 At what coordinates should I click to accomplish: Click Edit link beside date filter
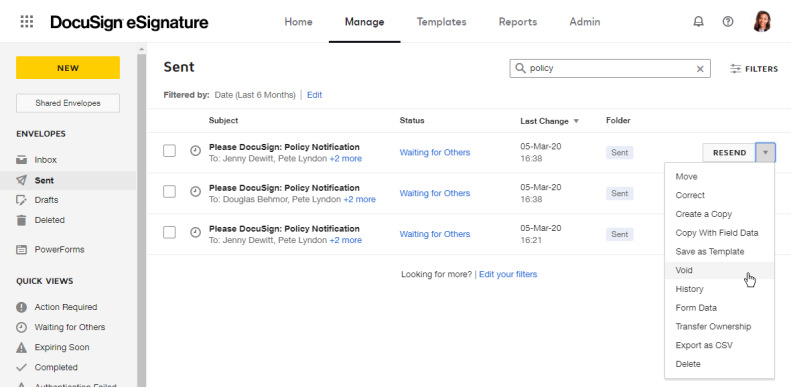314,95
